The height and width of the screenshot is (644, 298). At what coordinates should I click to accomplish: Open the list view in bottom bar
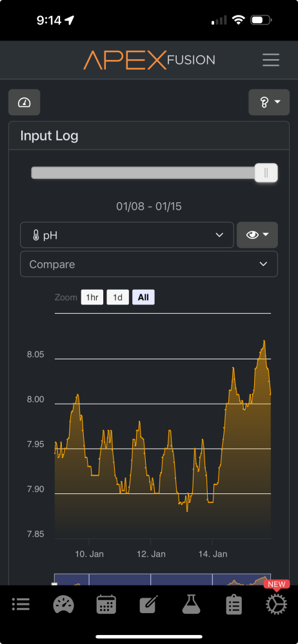[x=21, y=603]
